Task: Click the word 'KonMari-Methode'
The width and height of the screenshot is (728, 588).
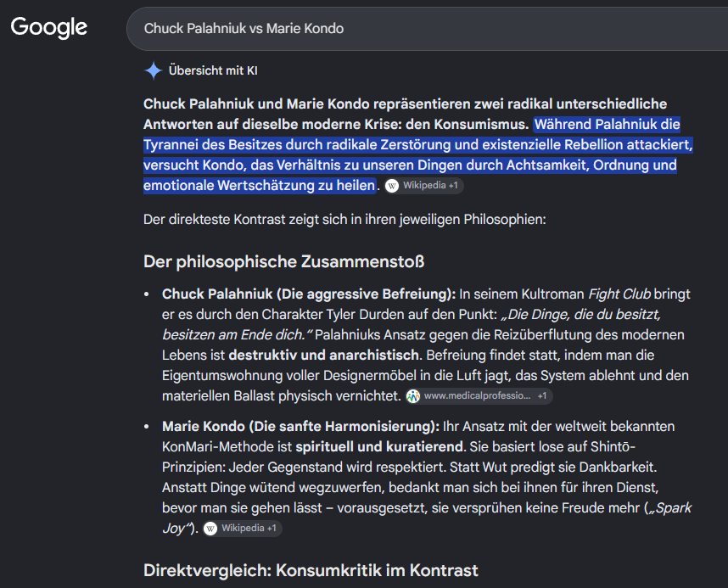Action: 218,447
